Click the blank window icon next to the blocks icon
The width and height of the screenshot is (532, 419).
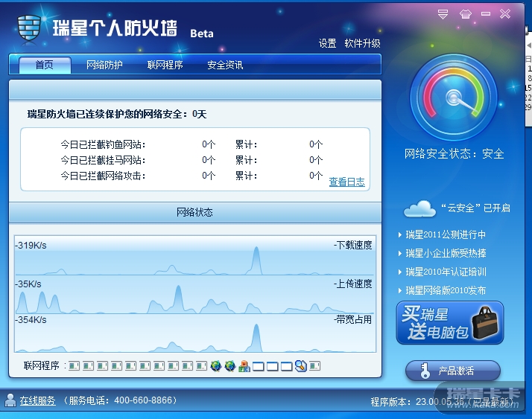[x=259, y=366]
